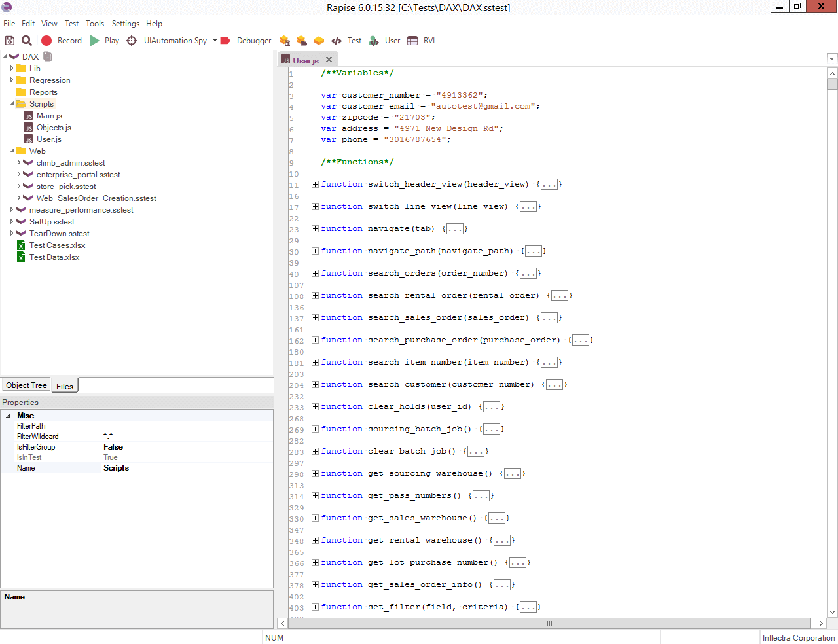Select store_pick.sstest in the tree
This screenshot has height=644, width=838.
[x=66, y=187]
